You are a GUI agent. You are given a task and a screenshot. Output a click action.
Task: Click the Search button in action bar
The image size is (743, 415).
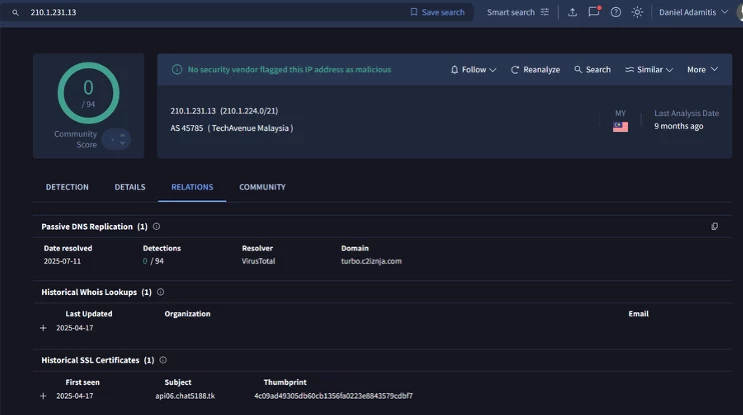(592, 70)
